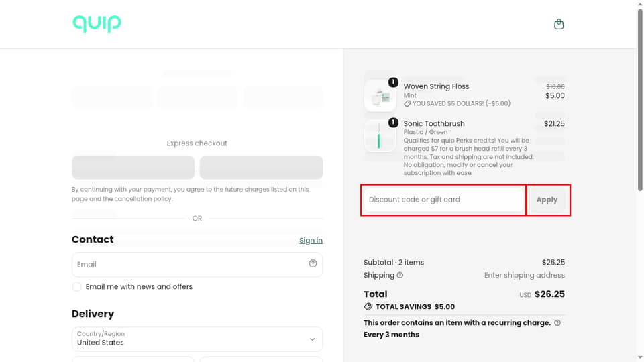Open the Country/Region dropdown
The width and height of the screenshot is (644, 362).
point(197,339)
